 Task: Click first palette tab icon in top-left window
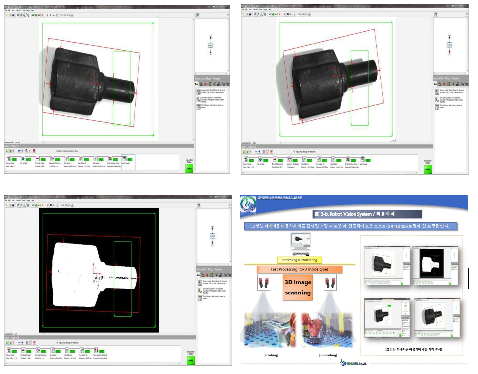click(x=198, y=84)
